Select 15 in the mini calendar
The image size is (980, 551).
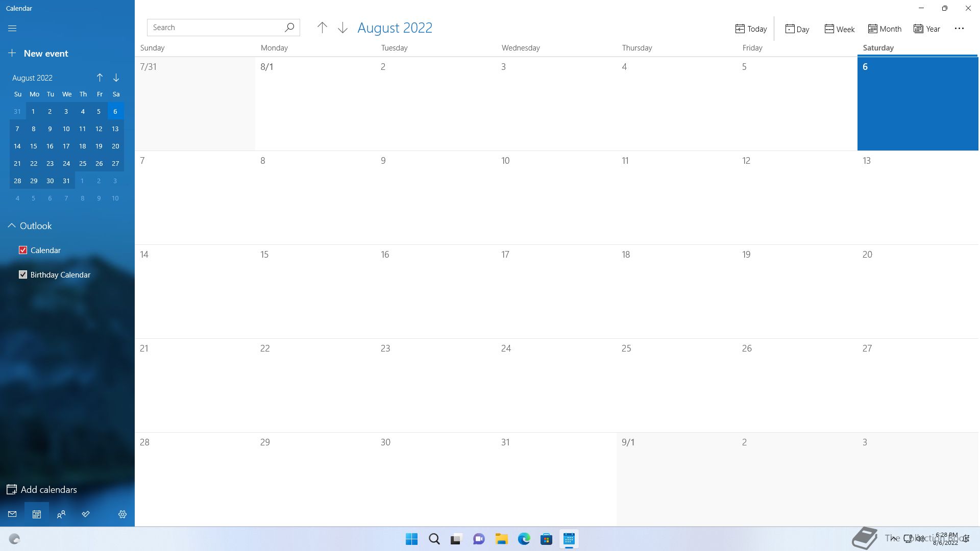tap(34, 146)
